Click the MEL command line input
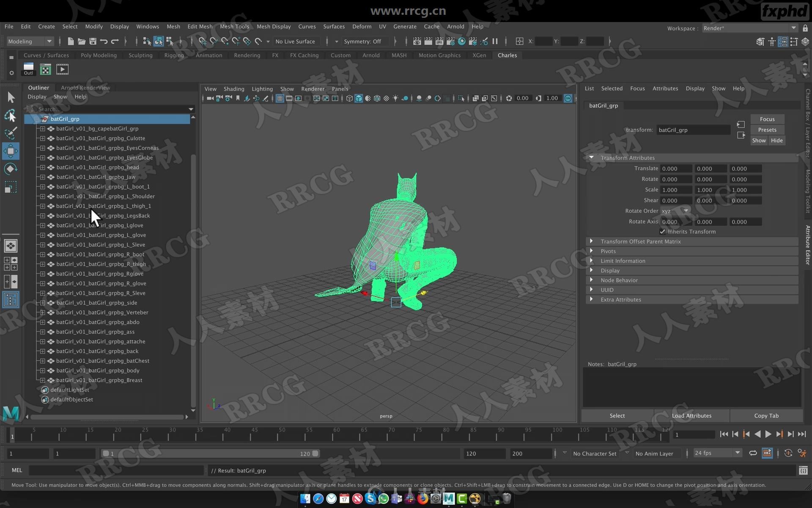Screen dimensions: 812x508 (x=117, y=470)
